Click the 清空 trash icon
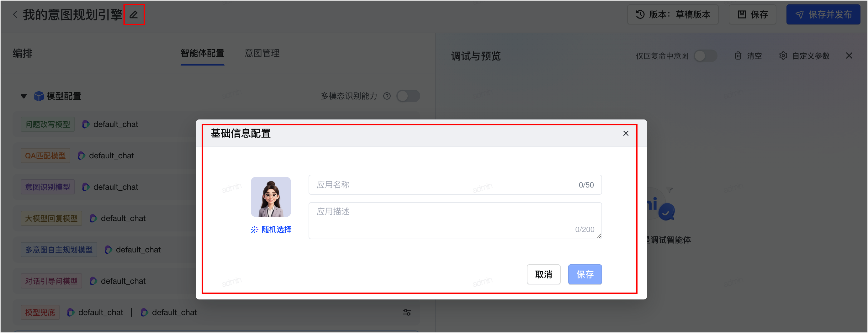Image resolution: width=868 pixels, height=333 pixels. [738, 56]
